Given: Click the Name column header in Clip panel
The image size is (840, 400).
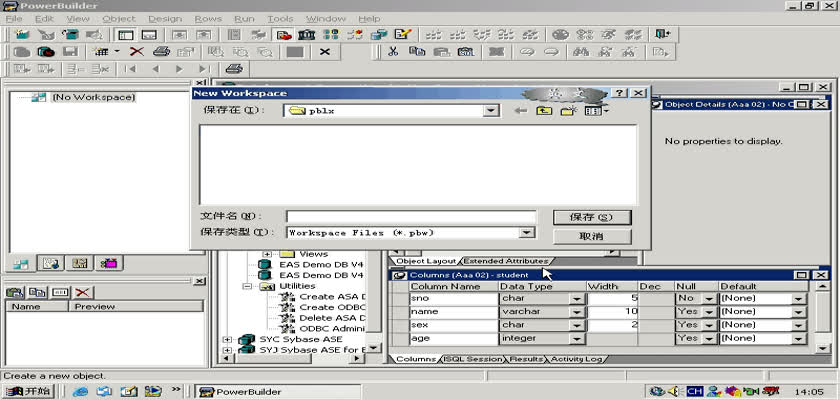Looking at the screenshot, I should [x=37, y=306].
